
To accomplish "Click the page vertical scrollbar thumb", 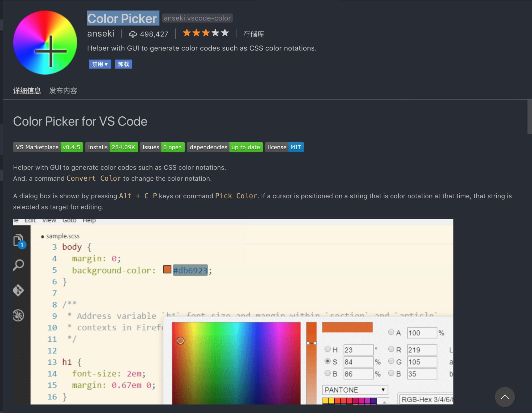I will pos(529,117).
